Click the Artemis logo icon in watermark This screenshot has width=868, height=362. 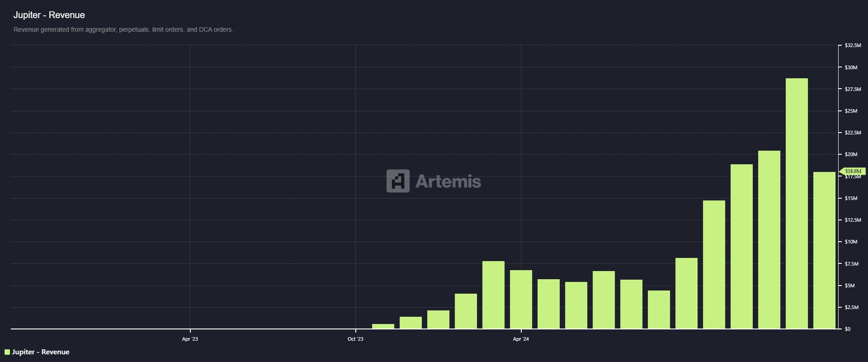point(398,181)
